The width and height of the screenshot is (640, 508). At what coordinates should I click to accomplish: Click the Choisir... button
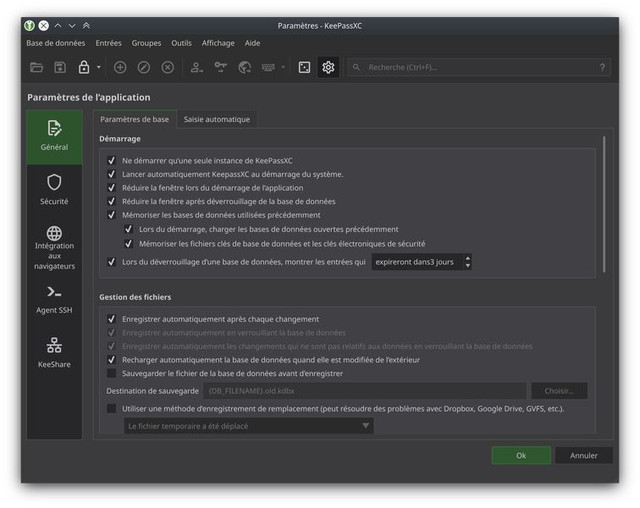pyautogui.click(x=559, y=391)
